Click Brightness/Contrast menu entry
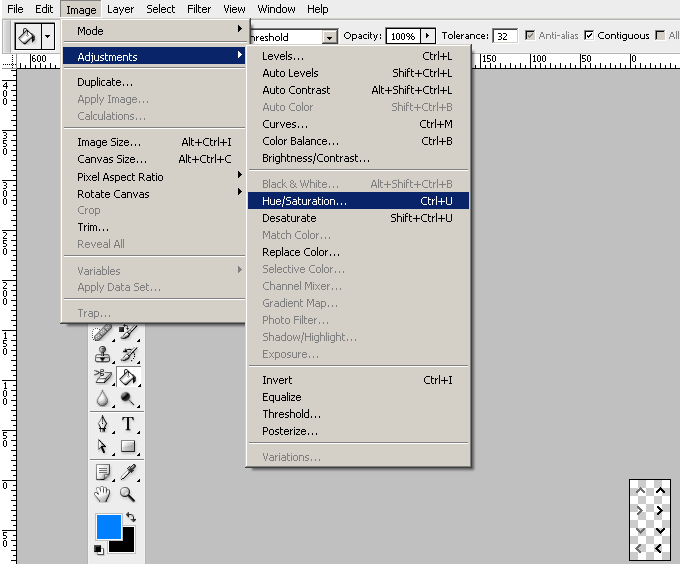This screenshot has height=564, width=680. [315, 158]
